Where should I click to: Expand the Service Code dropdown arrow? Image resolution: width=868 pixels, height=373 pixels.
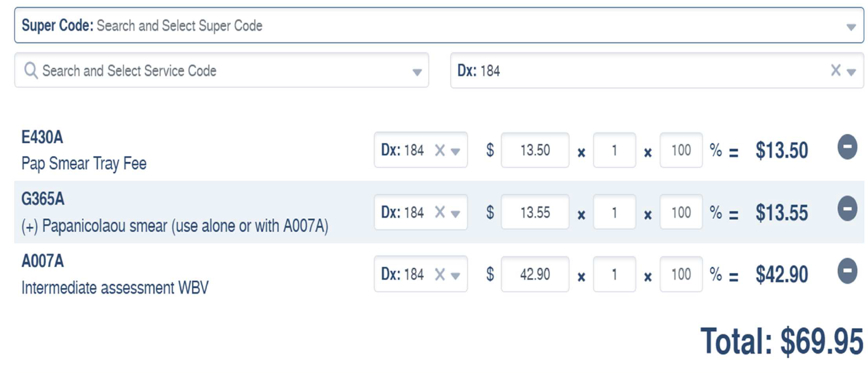pyautogui.click(x=417, y=73)
